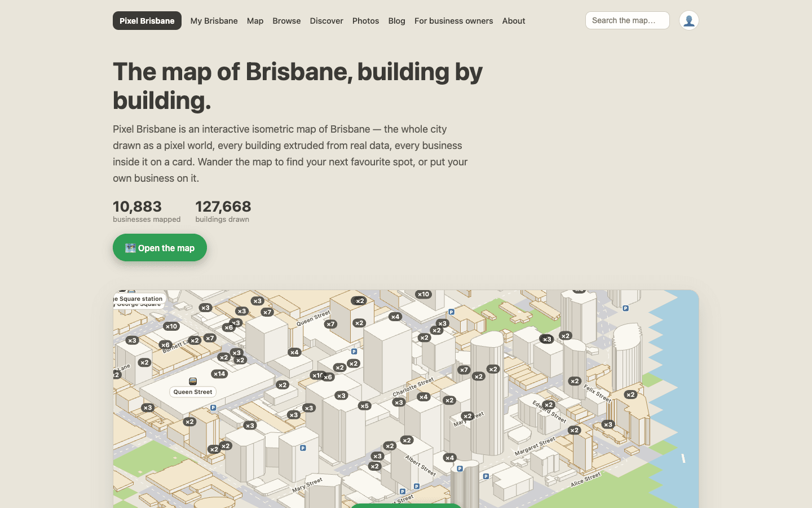Click the ×2 marker overlapping Mary Street label
This screenshot has width=812, height=508.
point(467,416)
